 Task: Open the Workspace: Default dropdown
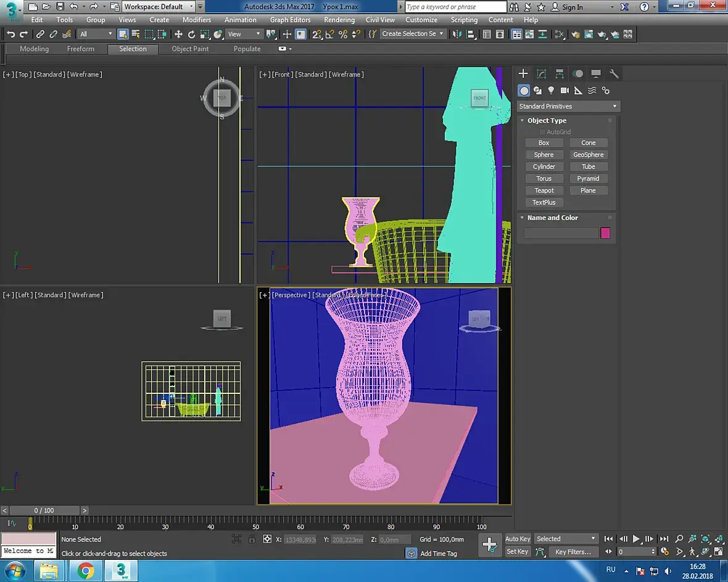click(158, 7)
